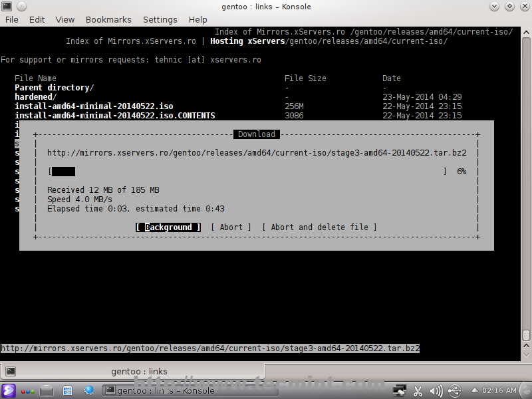Open the Klipper scissors clipboard icon
The width and height of the screenshot is (532, 399).
click(418, 390)
